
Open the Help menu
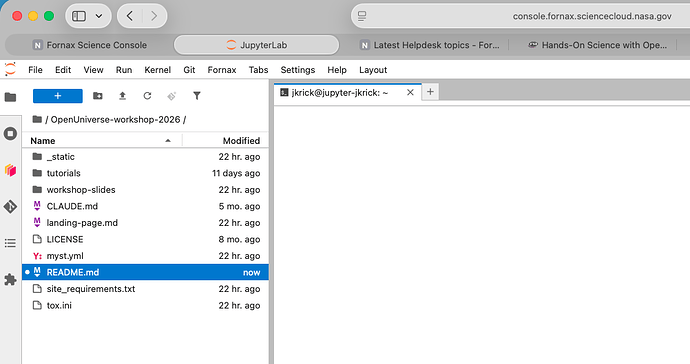click(337, 70)
